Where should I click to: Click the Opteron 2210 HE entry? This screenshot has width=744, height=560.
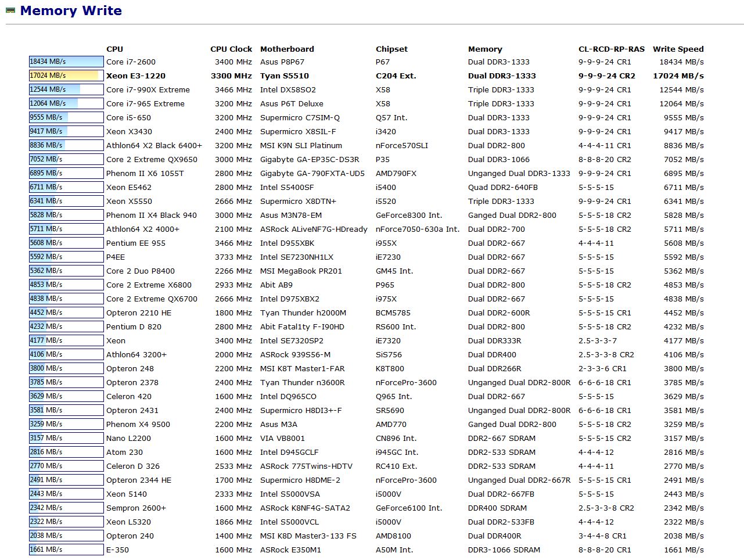pyautogui.click(x=139, y=313)
